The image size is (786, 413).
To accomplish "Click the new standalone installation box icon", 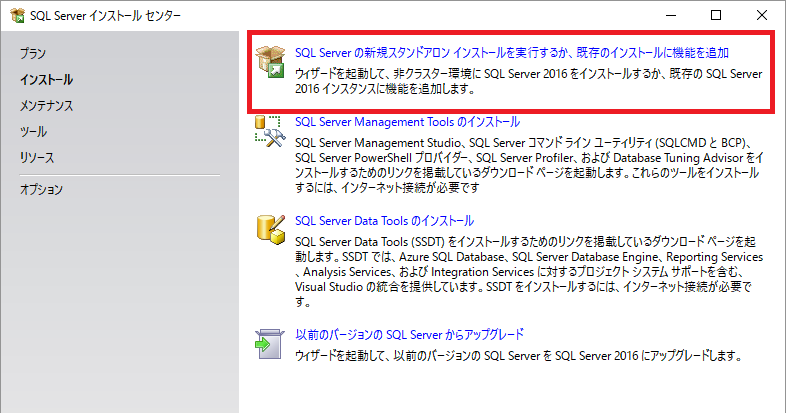I will click(x=270, y=62).
